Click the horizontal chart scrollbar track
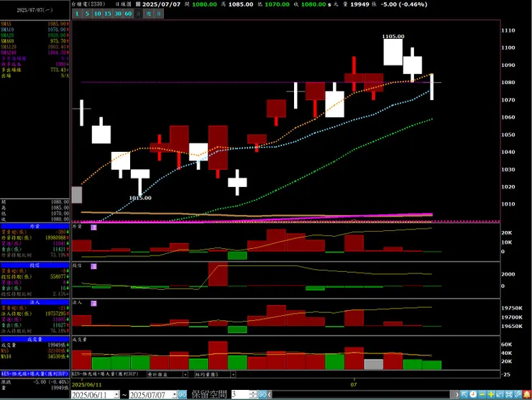This screenshot has width=532, height=400. pyautogui.click(x=361, y=394)
